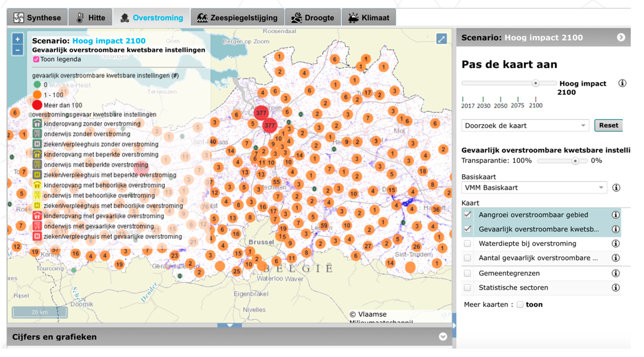
Task: Open the VMM Basiskaart dropdown
Action: coord(534,187)
